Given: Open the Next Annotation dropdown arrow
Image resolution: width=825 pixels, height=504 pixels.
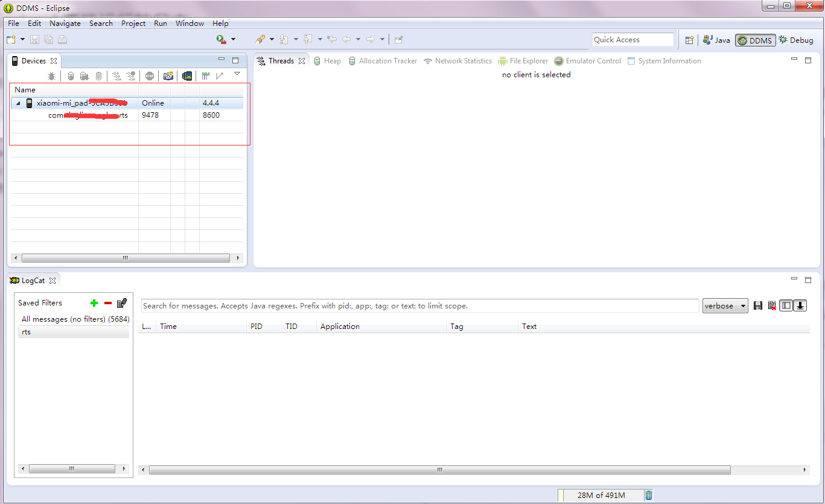Looking at the screenshot, I should tap(296, 39).
